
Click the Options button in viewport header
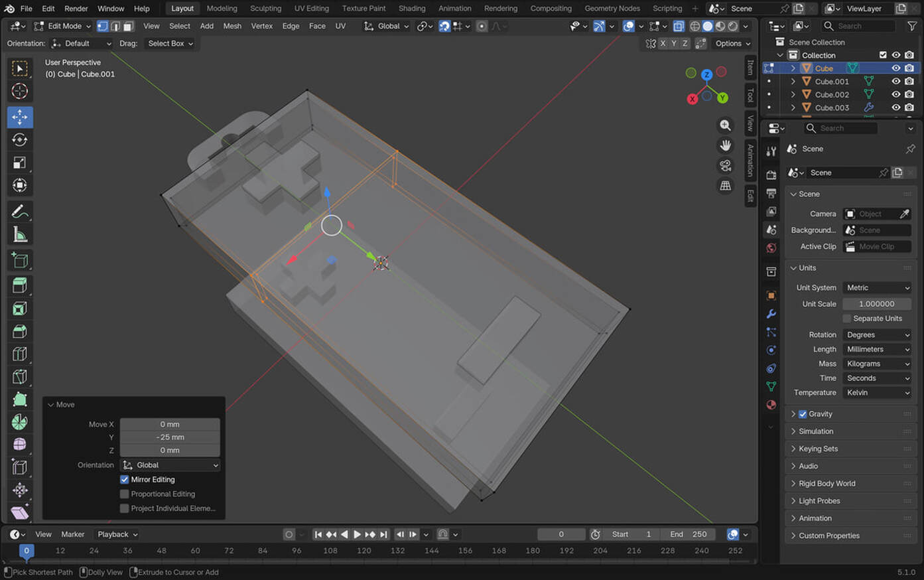pos(732,44)
